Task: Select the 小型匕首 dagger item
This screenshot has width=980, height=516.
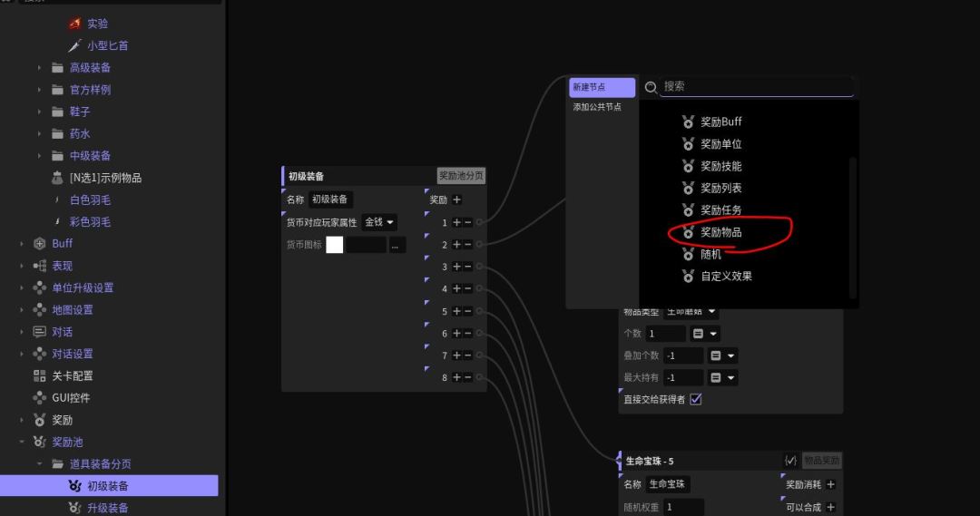Action: click(107, 45)
